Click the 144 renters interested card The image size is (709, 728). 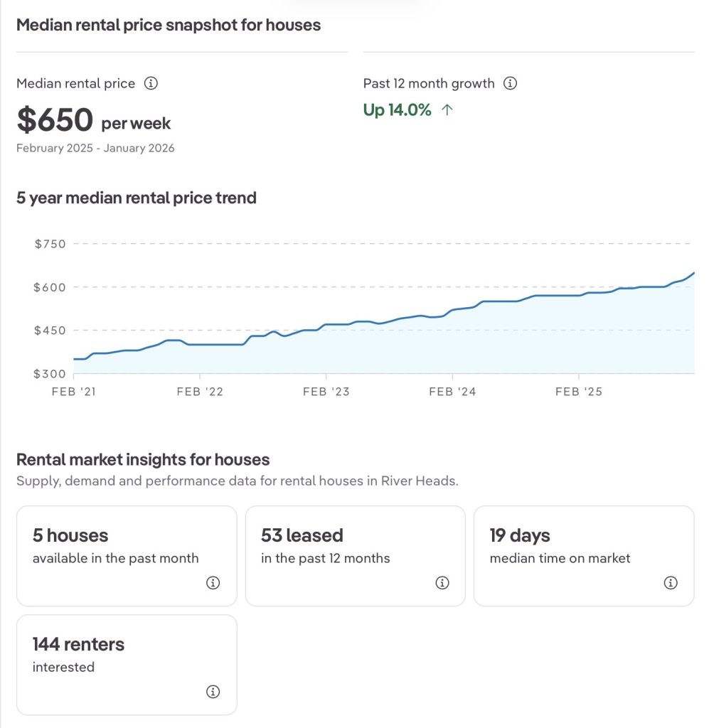click(x=127, y=664)
